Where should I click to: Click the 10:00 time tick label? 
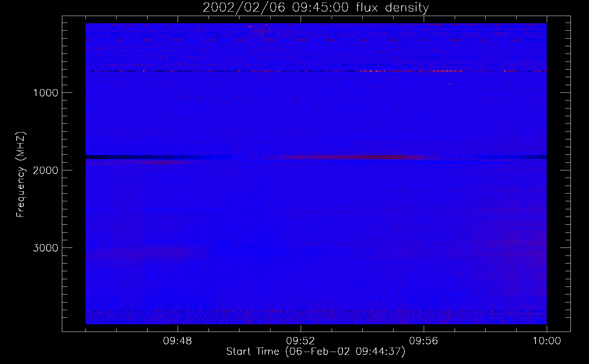(546, 341)
